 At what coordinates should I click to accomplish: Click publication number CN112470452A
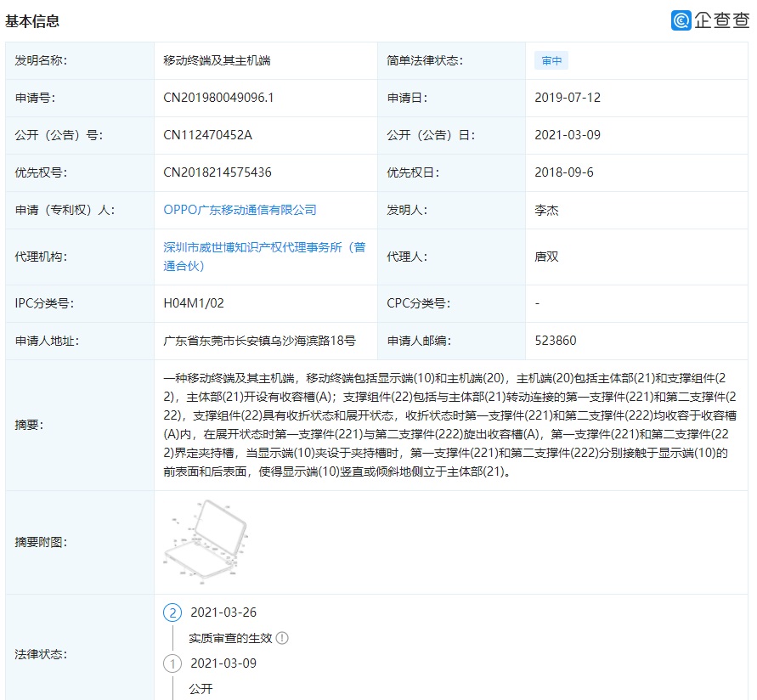(208, 135)
